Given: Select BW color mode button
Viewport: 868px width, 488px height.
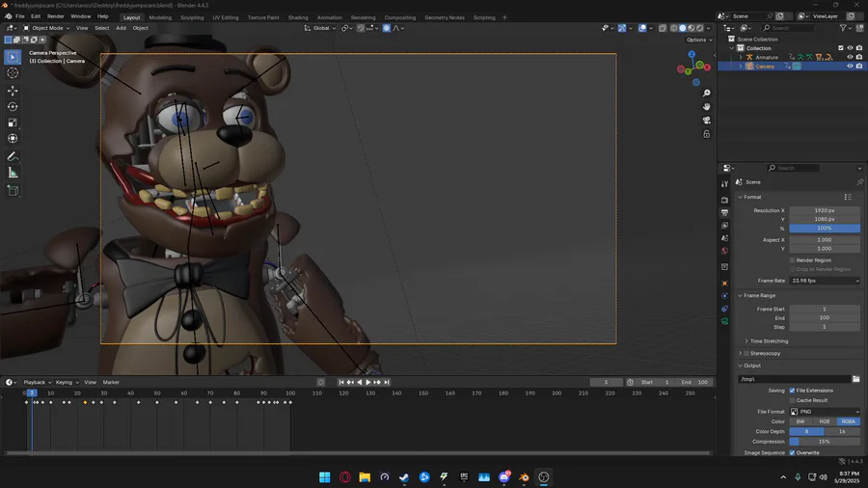Looking at the screenshot, I should tap(801, 421).
